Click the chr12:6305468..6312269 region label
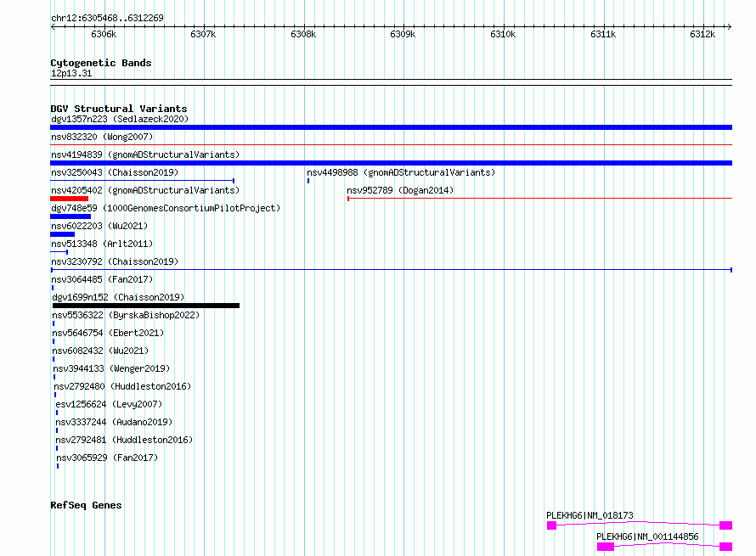 click(107, 18)
